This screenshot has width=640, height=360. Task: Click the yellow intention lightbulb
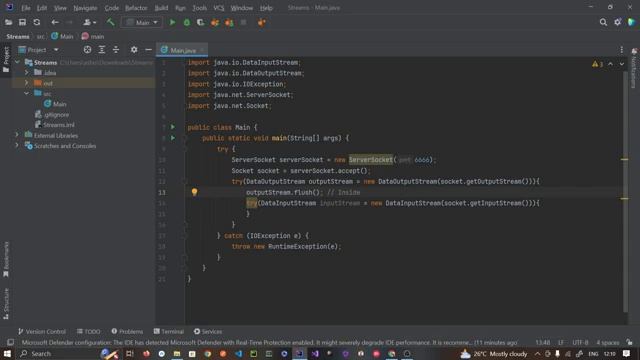point(194,192)
